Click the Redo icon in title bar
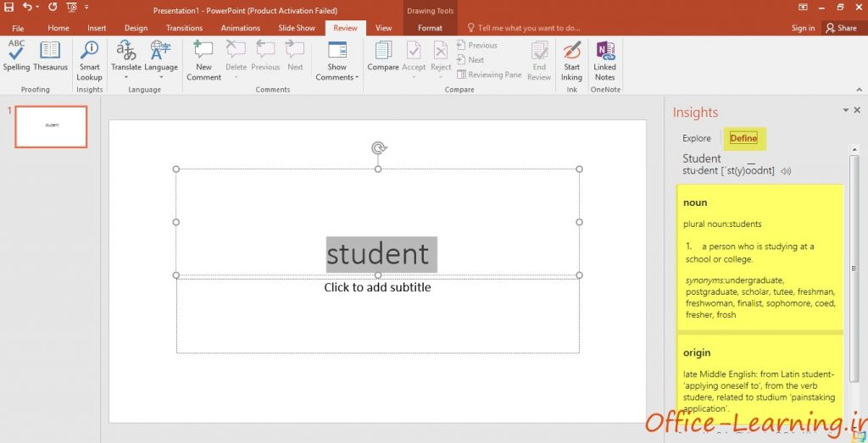868x443 pixels. coord(53,8)
